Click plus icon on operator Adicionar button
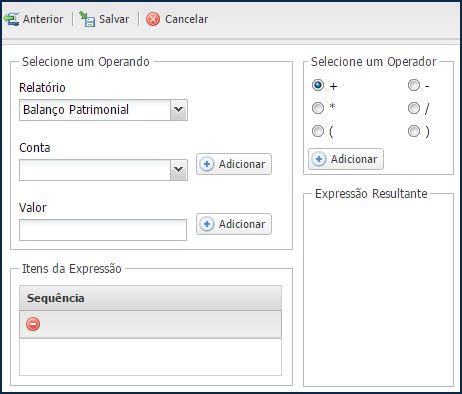 319,159
